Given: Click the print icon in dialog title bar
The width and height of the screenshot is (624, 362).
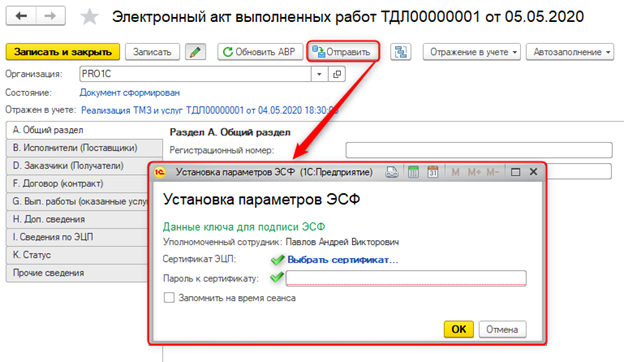Looking at the screenshot, I should tap(392, 172).
